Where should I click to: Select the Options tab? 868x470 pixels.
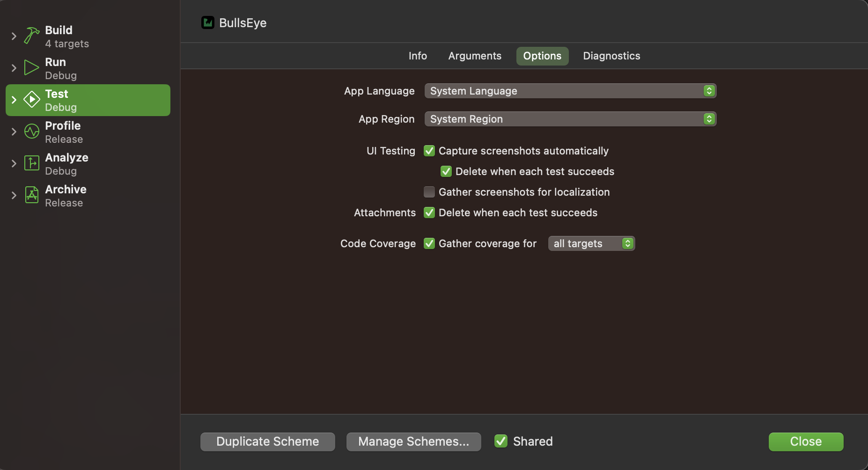pyautogui.click(x=542, y=56)
